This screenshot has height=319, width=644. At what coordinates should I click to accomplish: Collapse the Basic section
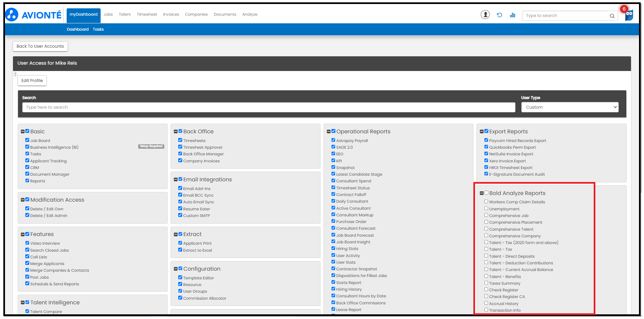[23, 132]
